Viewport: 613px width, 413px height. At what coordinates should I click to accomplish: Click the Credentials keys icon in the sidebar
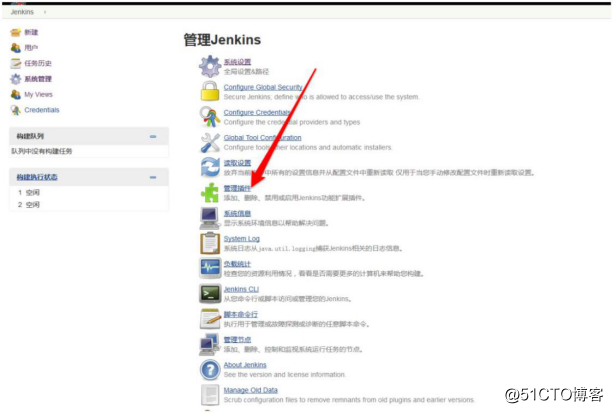click(16, 110)
